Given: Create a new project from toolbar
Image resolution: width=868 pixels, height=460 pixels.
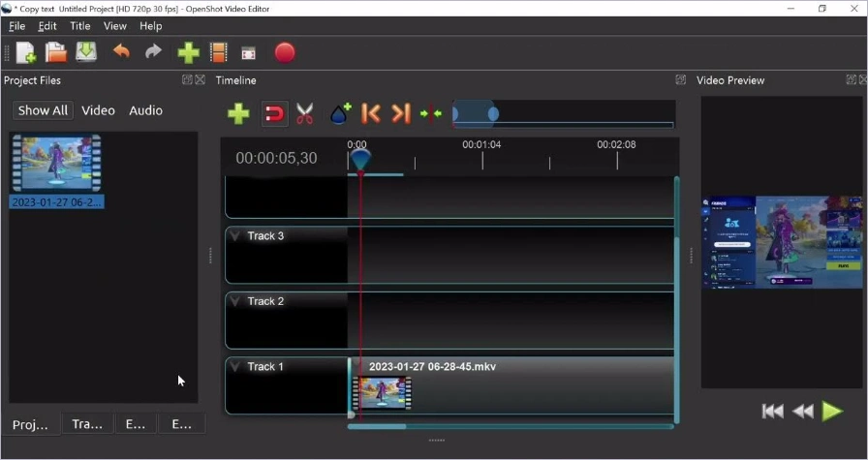Looking at the screenshot, I should coord(25,52).
